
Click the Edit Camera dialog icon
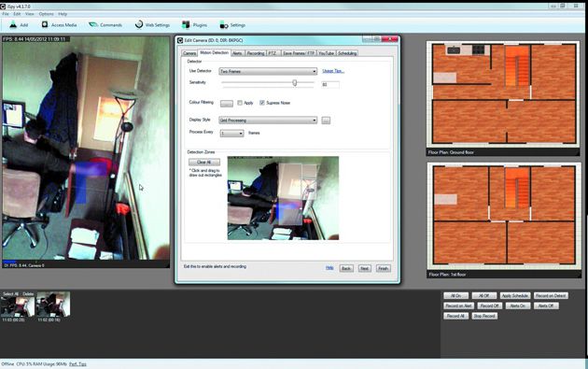tap(180, 40)
